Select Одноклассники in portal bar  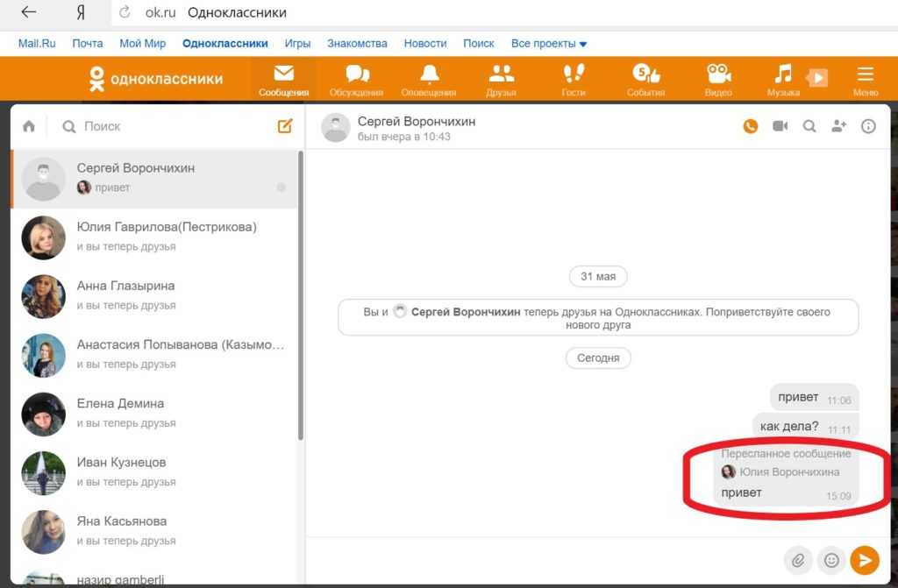tap(225, 44)
